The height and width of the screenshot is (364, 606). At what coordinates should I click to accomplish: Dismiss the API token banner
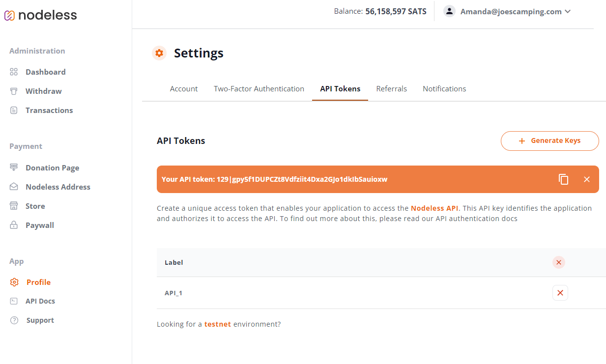click(x=587, y=179)
